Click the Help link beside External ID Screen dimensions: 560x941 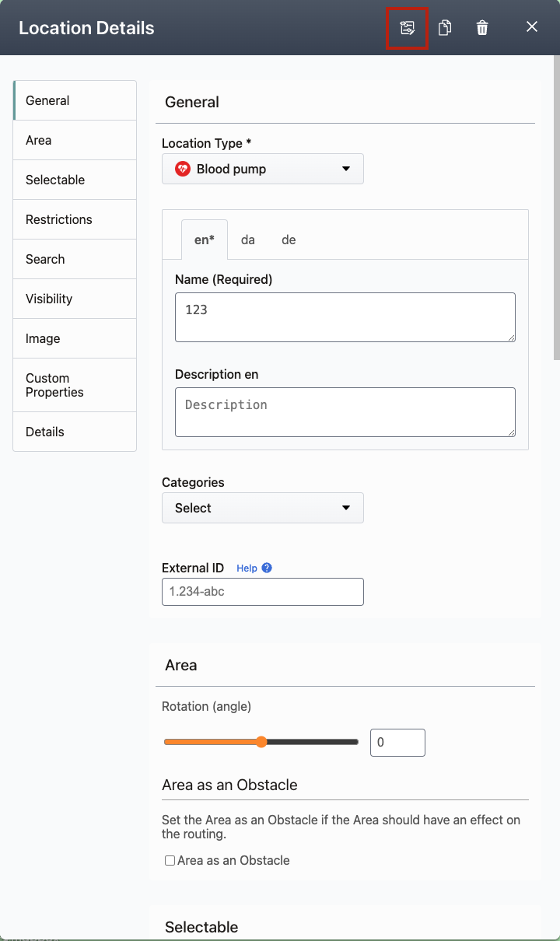pos(247,568)
